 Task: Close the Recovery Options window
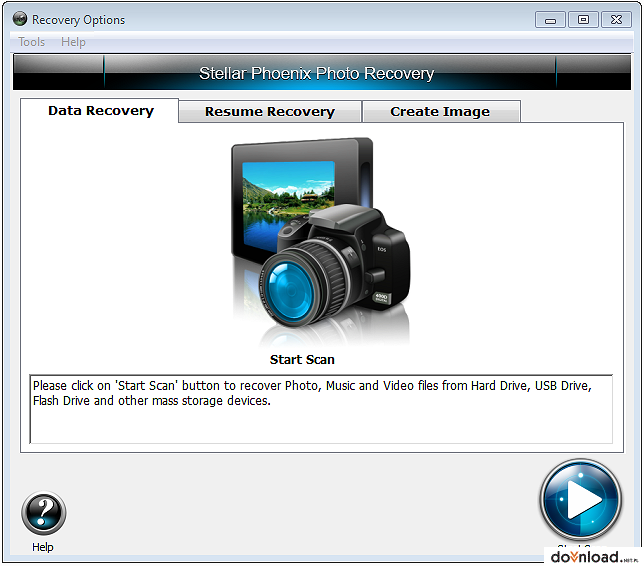click(x=616, y=20)
